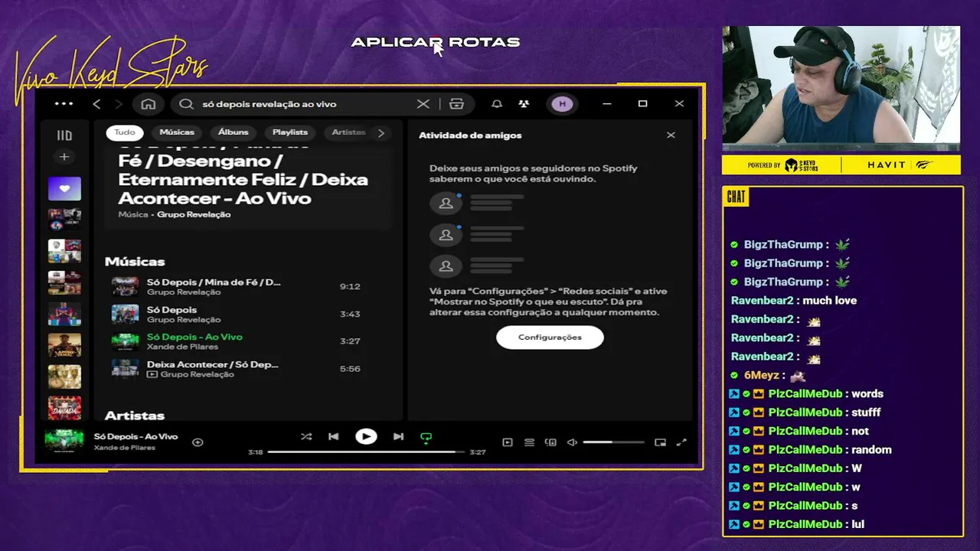This screenshot has height=551, width=980.
Task: Skip to next track
Action: pos(398,437)
